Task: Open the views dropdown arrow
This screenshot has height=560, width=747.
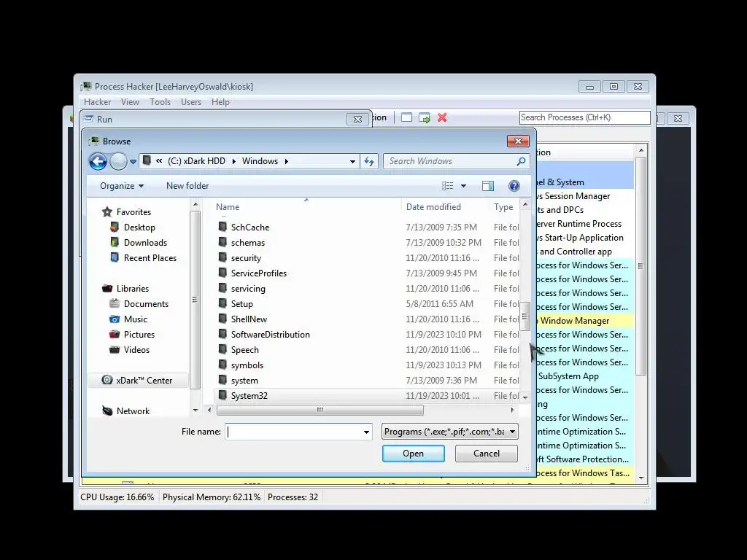Action: pos(463,186)
